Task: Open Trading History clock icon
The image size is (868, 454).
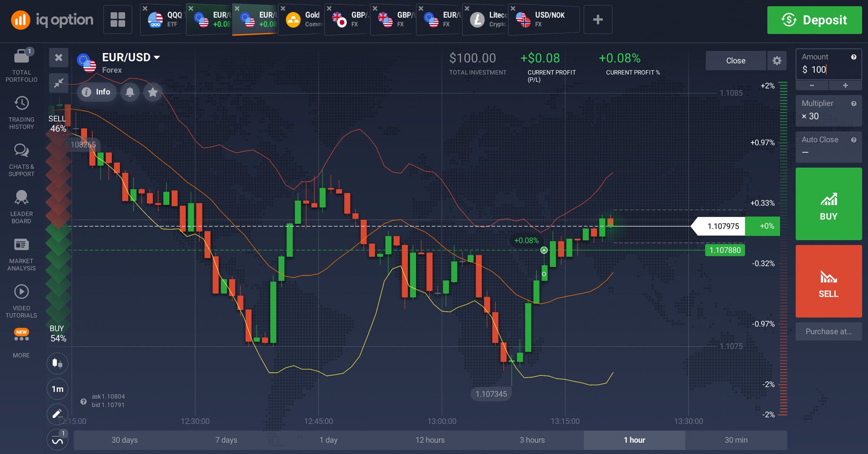Action: click(x=21, y=103)
